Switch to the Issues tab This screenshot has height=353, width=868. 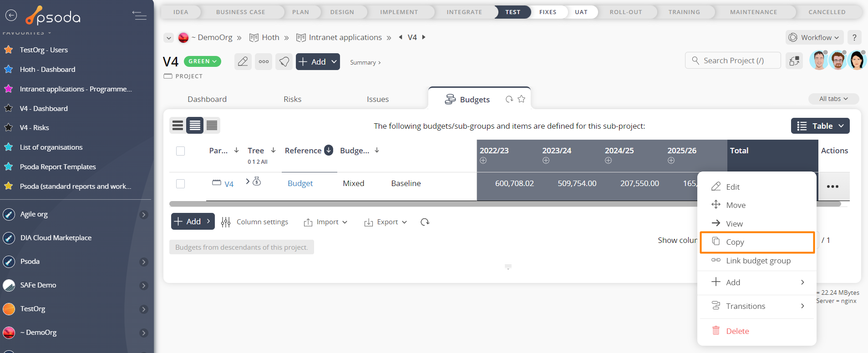[378, 99]
